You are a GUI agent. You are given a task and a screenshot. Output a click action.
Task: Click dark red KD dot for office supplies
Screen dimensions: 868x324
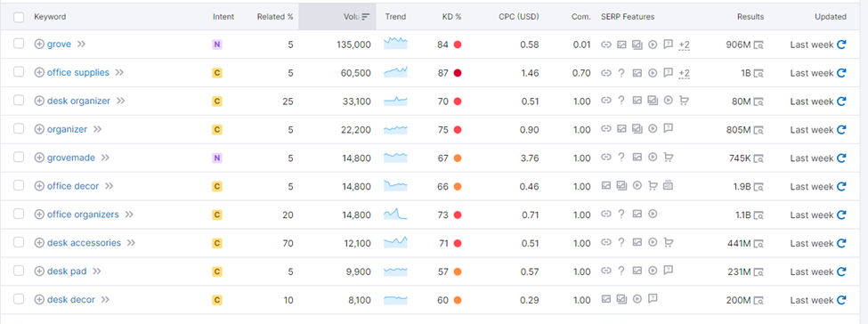click(x=458, y=73)
